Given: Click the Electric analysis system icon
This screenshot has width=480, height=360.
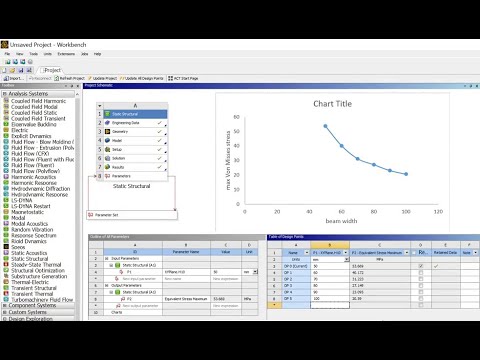Looking at the screenshot, I should pyautogui.click(x=6, y=130).
